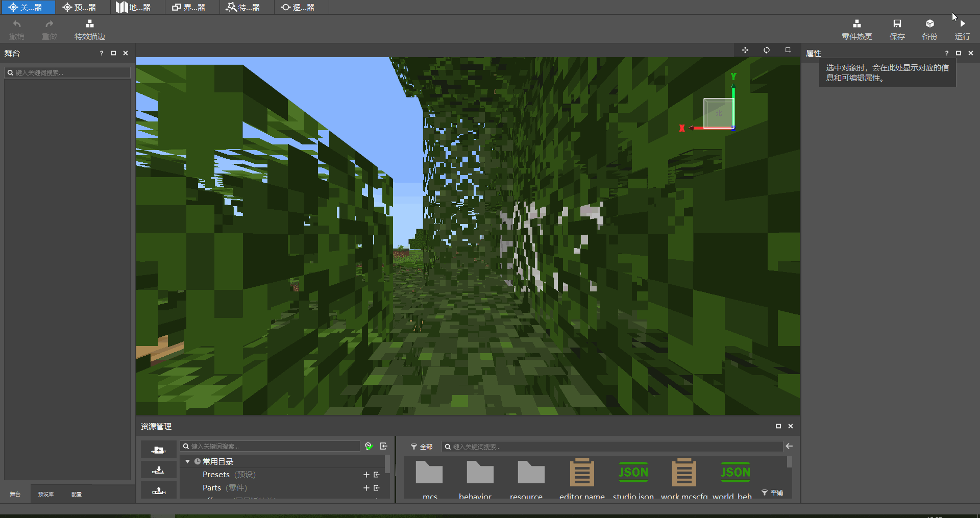Open help for the 属性 panel

click(x=946, y=53)
